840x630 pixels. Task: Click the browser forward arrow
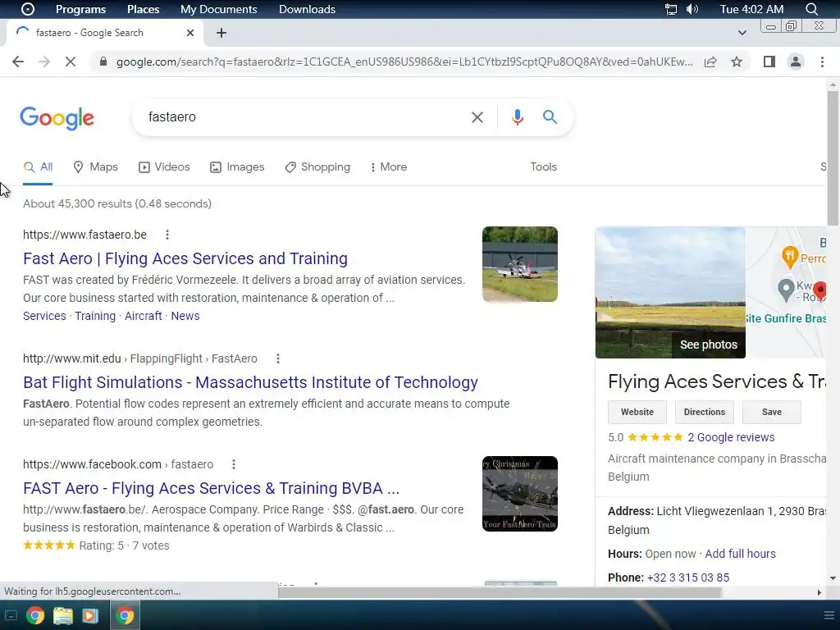[44, 62]
